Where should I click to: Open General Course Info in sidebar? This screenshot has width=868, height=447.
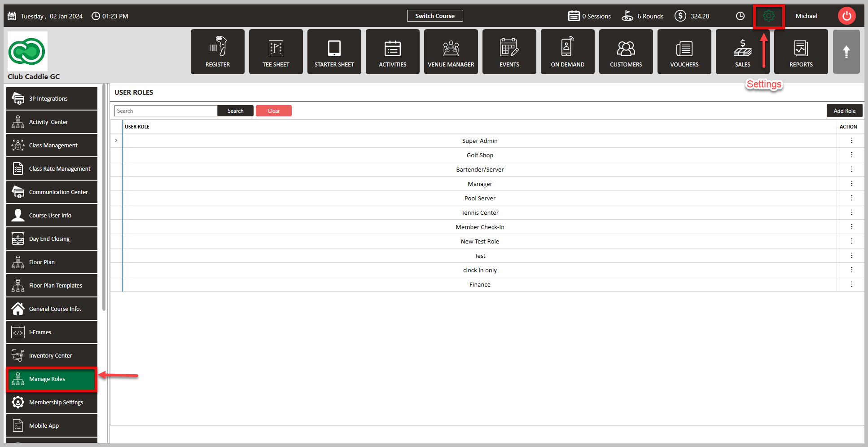tap(52, 309)
